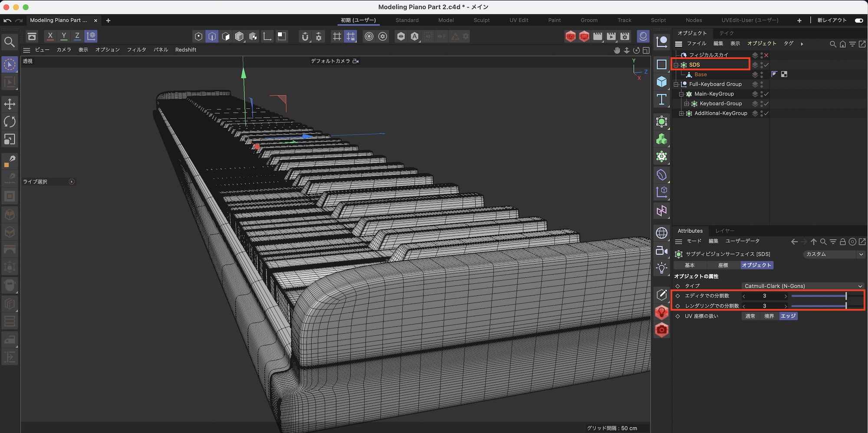868x433 pixels.
Task: Click the magnifier search icon at top left
Action: tap(9, 42)
